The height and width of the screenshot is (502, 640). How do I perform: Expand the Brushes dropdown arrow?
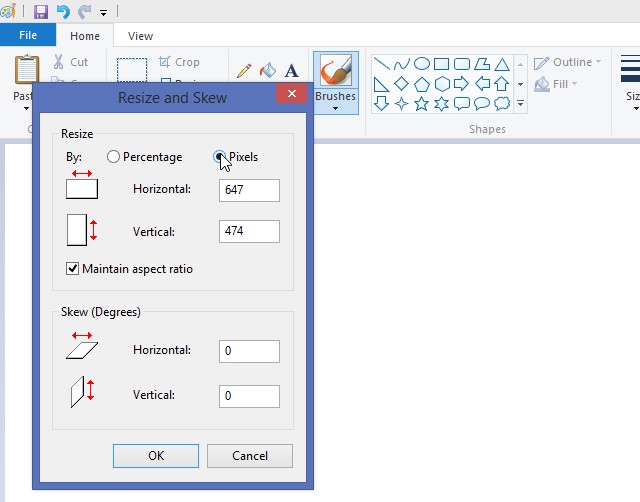[x=336, y=109]
